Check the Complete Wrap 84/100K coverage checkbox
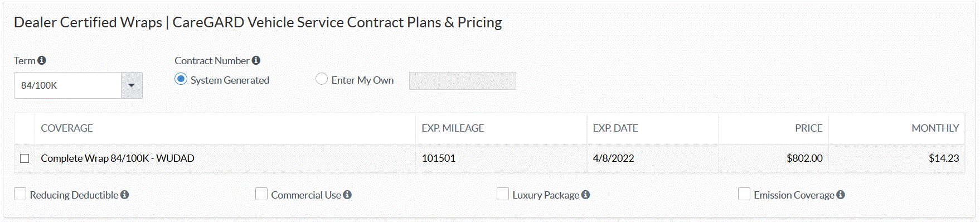 pyautogui.click(x=25, y=158)
